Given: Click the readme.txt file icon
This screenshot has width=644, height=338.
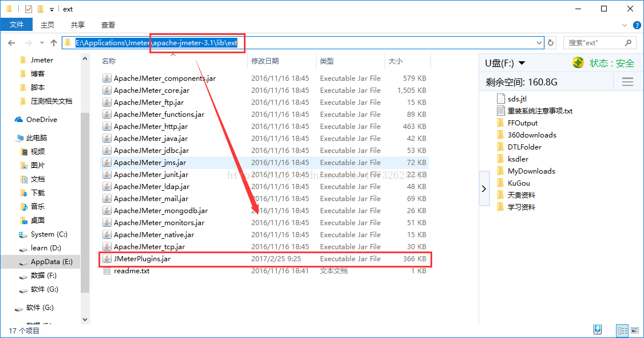Looking at the screenshot, I should click(x=107, y=271).
